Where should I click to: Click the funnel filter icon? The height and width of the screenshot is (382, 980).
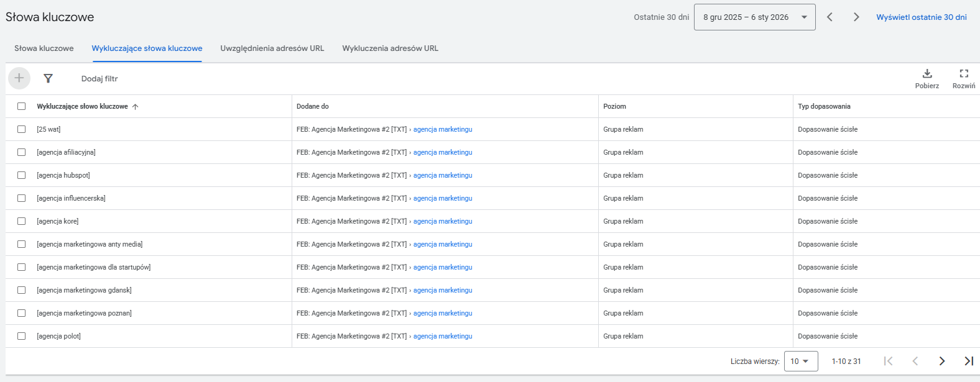click(x=48, y=78)
